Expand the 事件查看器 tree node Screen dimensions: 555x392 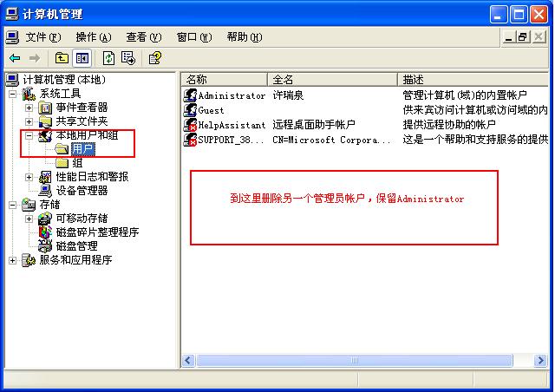click(29, 108)
